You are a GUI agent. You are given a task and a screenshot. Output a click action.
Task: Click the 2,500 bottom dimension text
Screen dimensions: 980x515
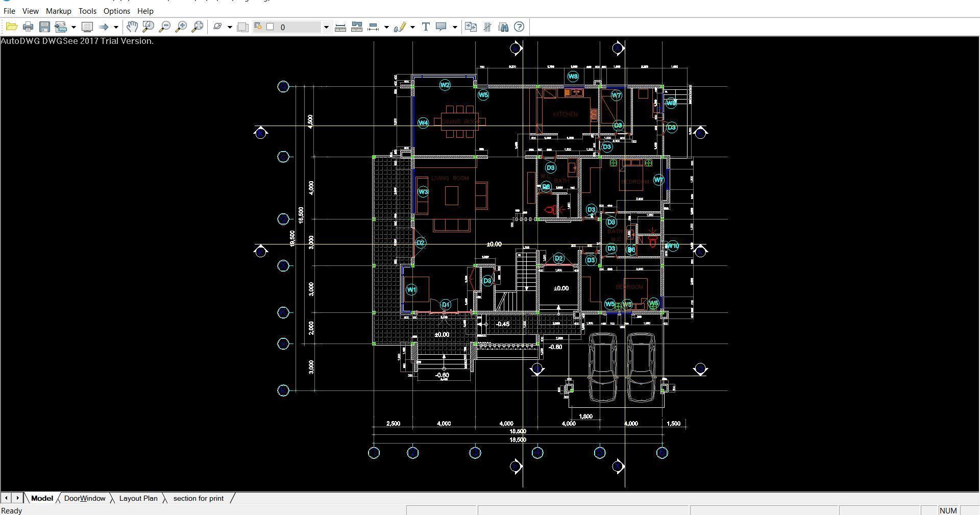(x=393, y=424)
